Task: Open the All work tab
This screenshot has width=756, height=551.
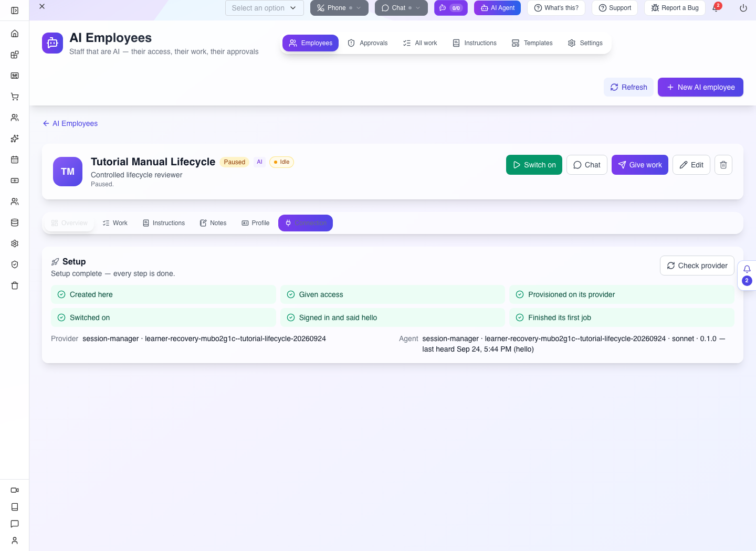Action: tap(420, 43)
